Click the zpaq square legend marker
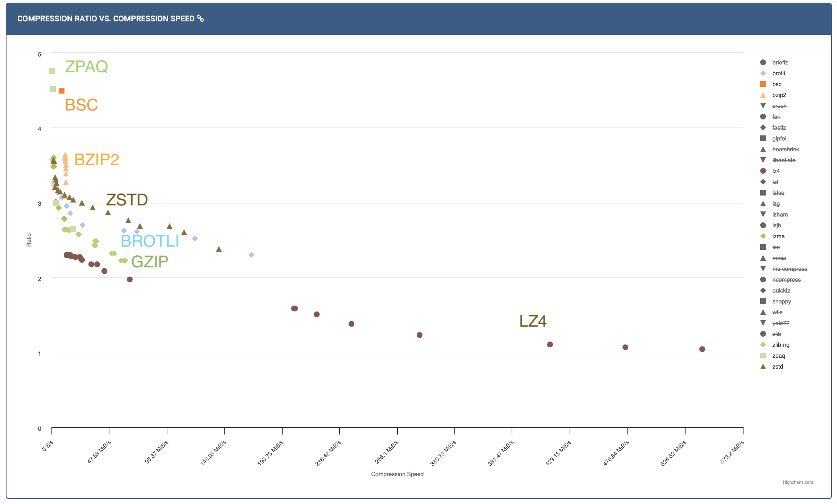Image resolution: width=837 pixels, height=504 pixels. pyautogui.click(x=763, y=356)
